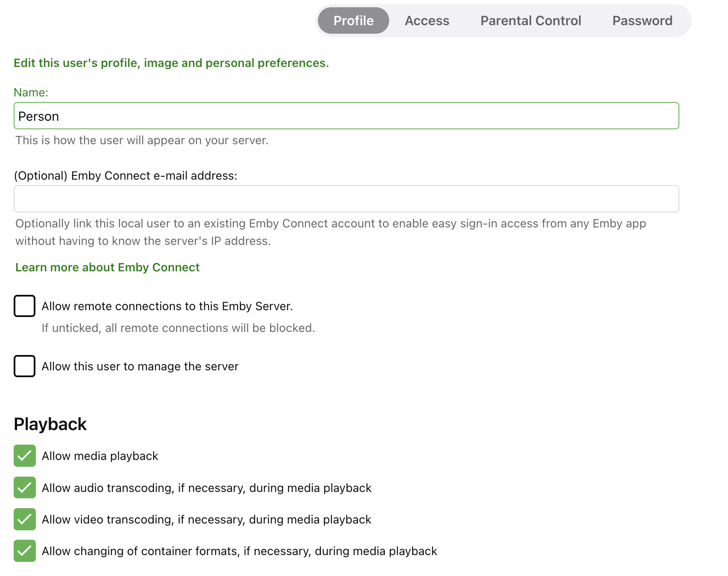Open the Learn more about Emby Connect link
This screenshot has height=576, width=728.
click(x=108, y=268)
